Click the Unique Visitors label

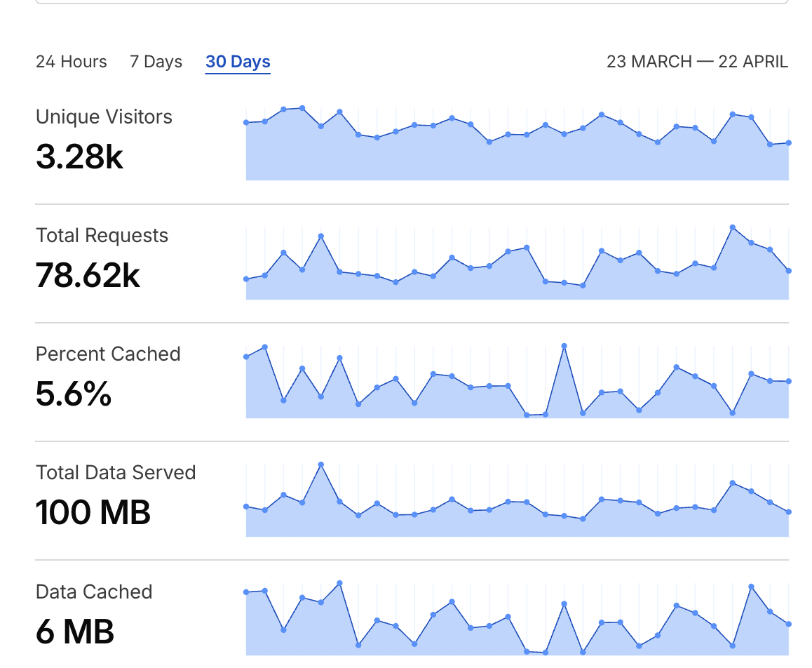click(104, 116)
